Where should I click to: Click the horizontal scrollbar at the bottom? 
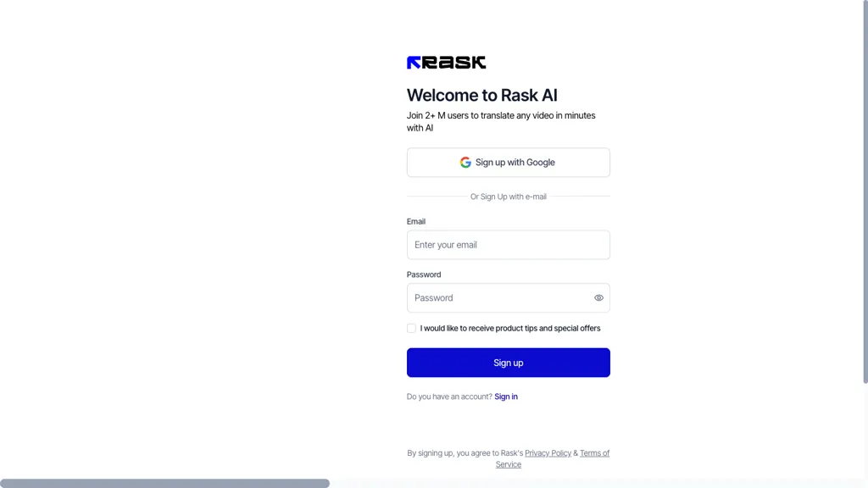[165, 482]
